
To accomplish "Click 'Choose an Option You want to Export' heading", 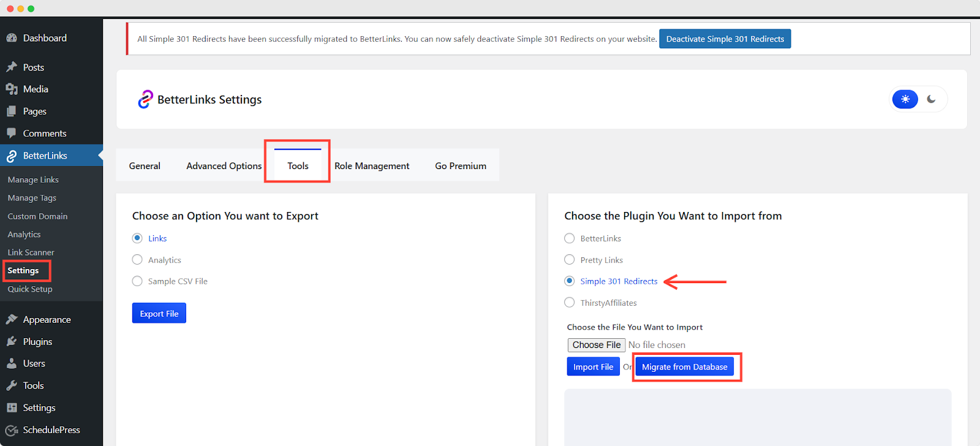I will coord(225,216).
